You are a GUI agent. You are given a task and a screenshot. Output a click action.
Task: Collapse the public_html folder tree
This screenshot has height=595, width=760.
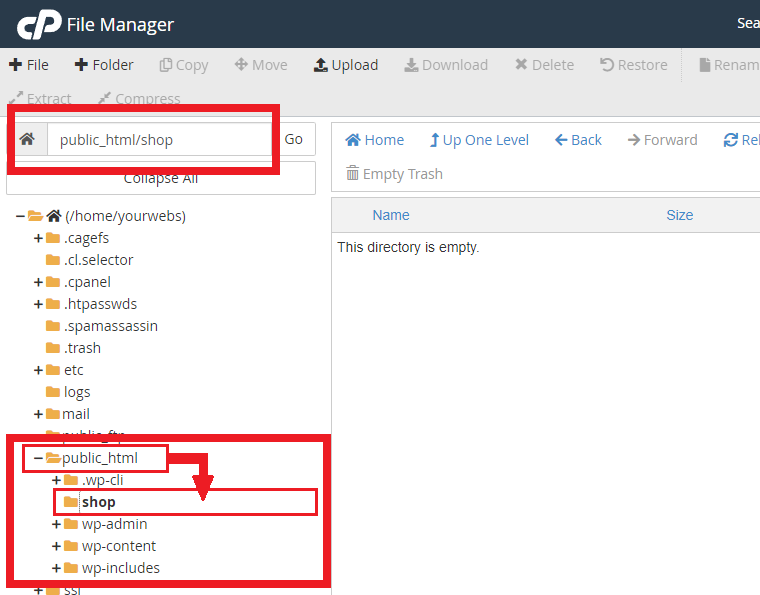38,458
